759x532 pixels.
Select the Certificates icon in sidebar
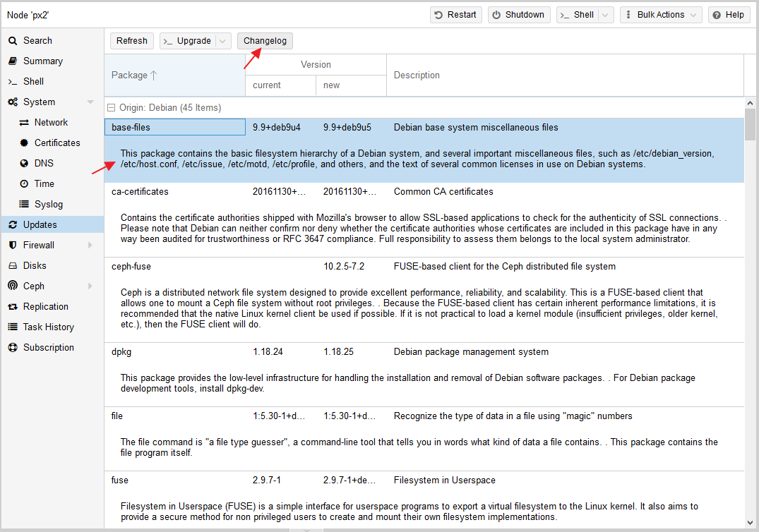pos(24,143)
